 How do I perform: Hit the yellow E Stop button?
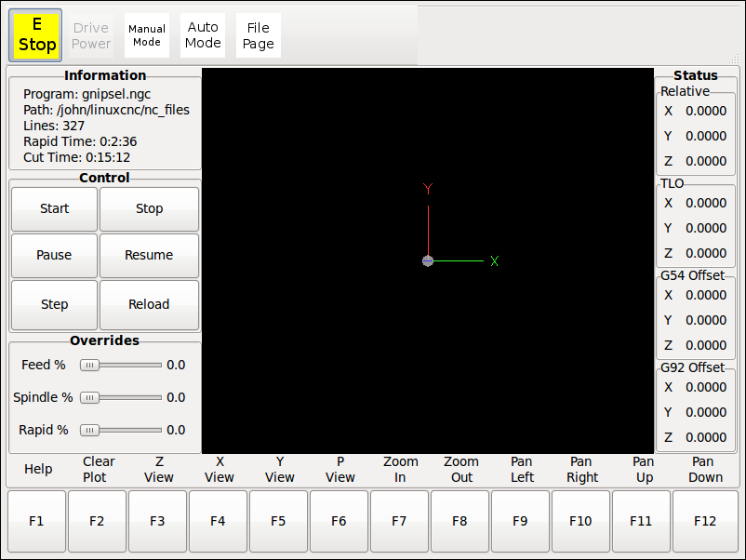[35, 35]
